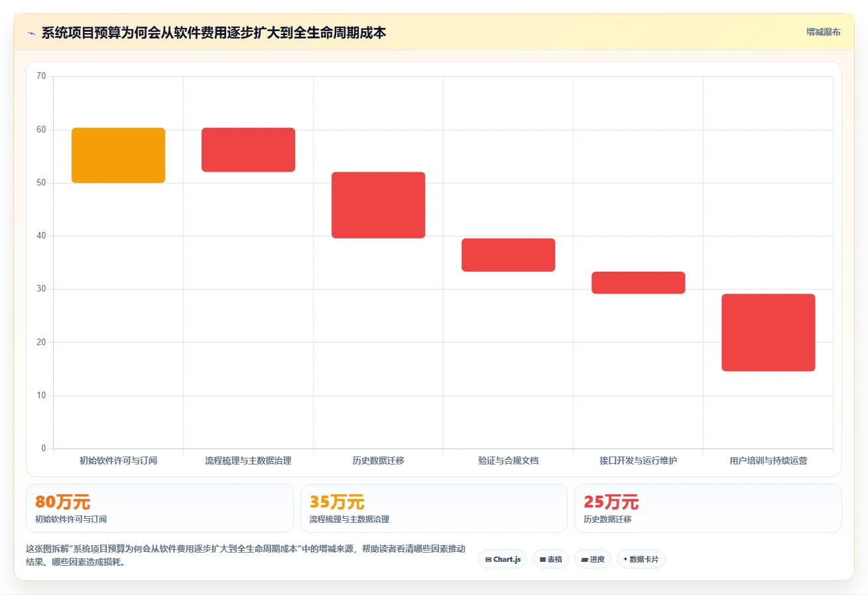The image size is (868, 595).
Task: Click y-axis value 10
Action: [41, 396]
